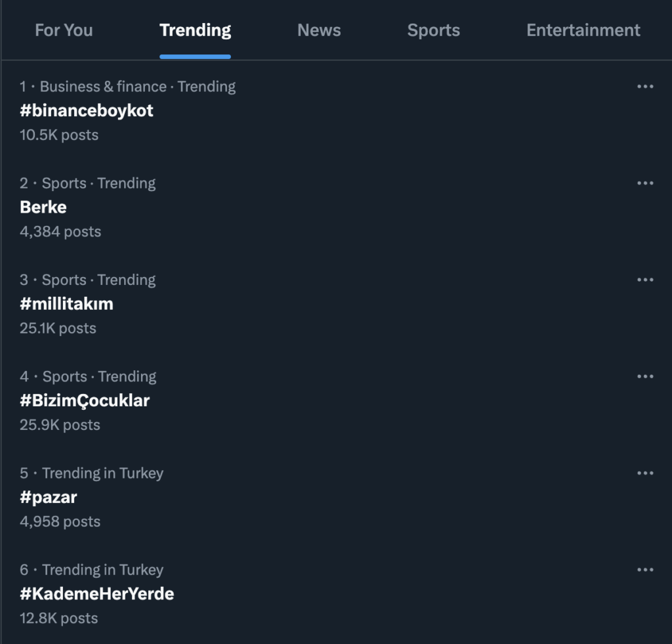Open more options for Berke trend
Viewport: 672px width, 644px height.
[645, 183]
